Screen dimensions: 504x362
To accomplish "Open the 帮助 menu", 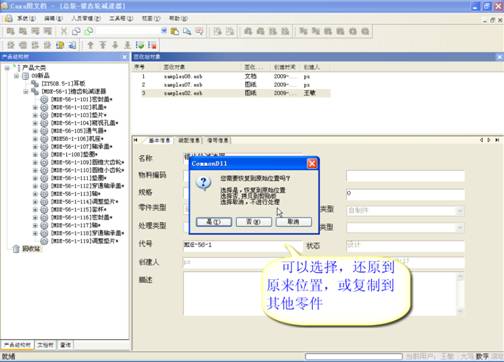I will [x=178, y=18].
